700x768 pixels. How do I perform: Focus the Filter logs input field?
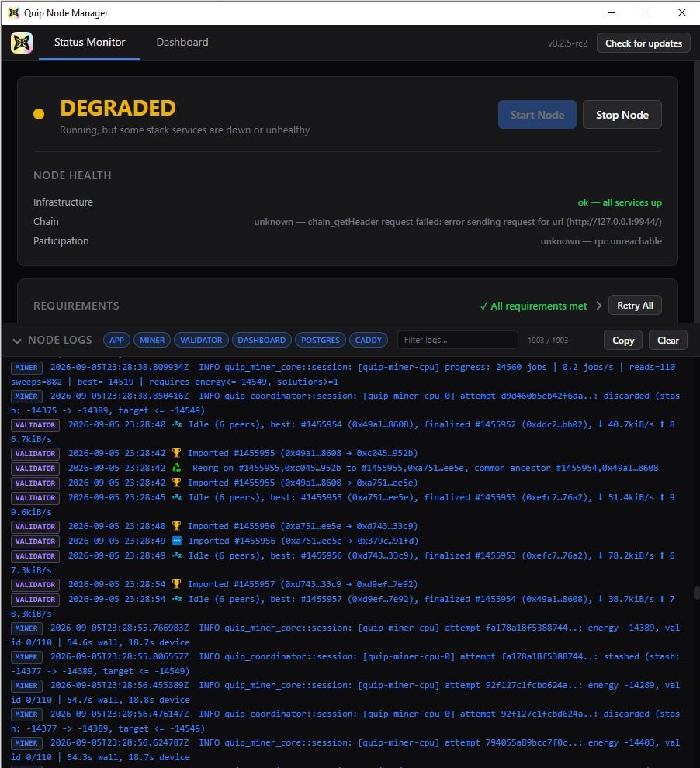pos(458,340)
